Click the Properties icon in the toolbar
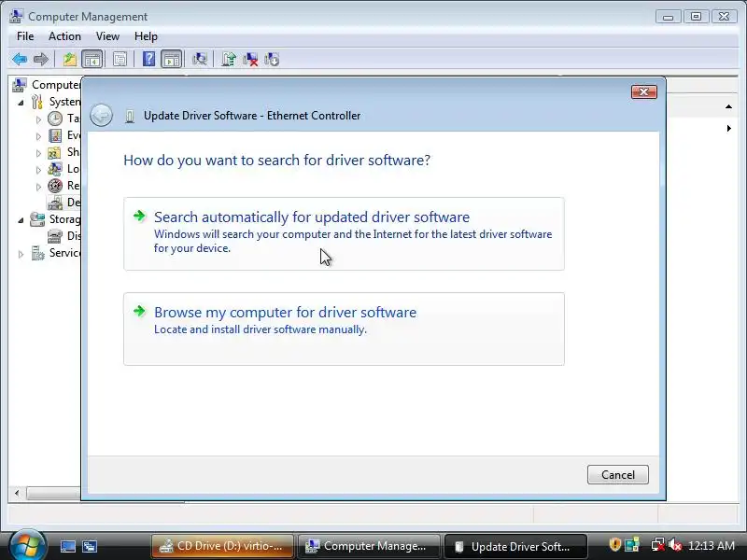The height and width of the screenshot is (560, 747). pyautogui.click(x=120, y=60)
